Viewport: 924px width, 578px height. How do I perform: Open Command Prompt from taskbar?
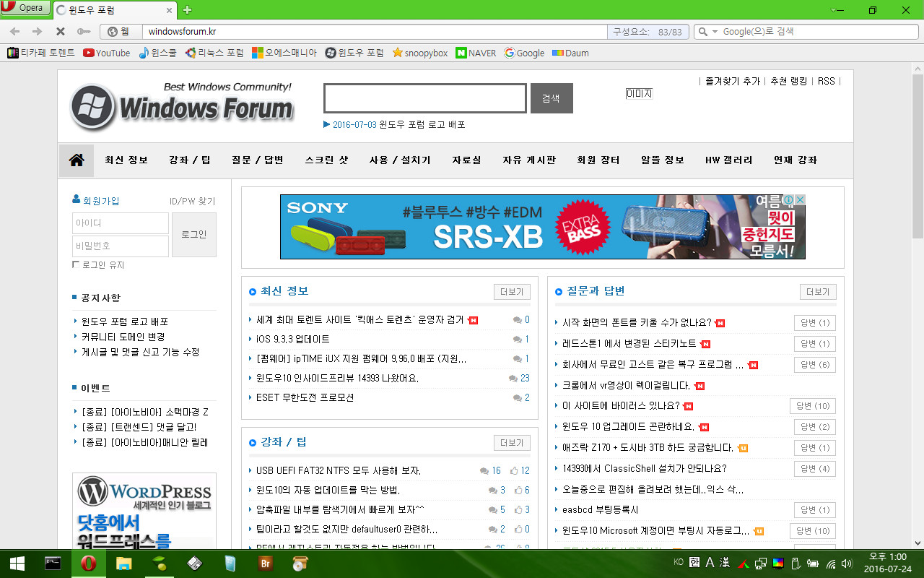pyautogui.click(x=53, y=564)
